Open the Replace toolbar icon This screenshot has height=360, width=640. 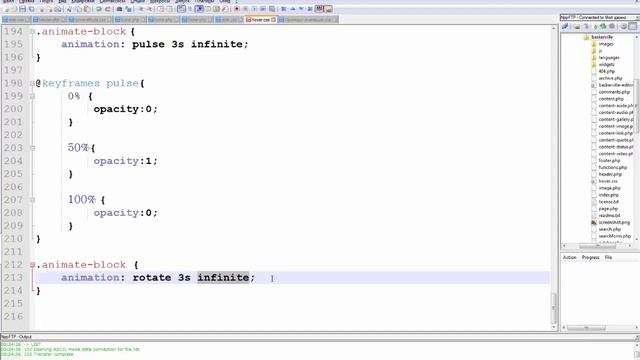click(128, 9)
